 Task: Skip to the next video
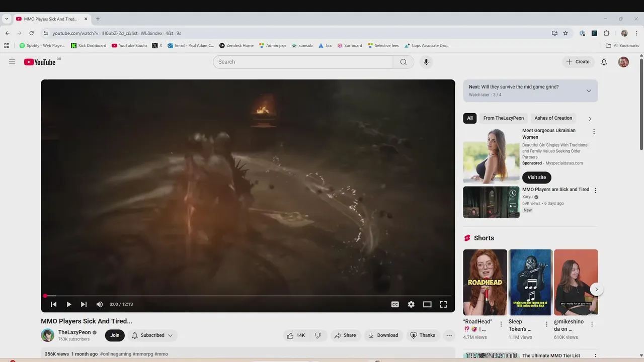point(84,304)
